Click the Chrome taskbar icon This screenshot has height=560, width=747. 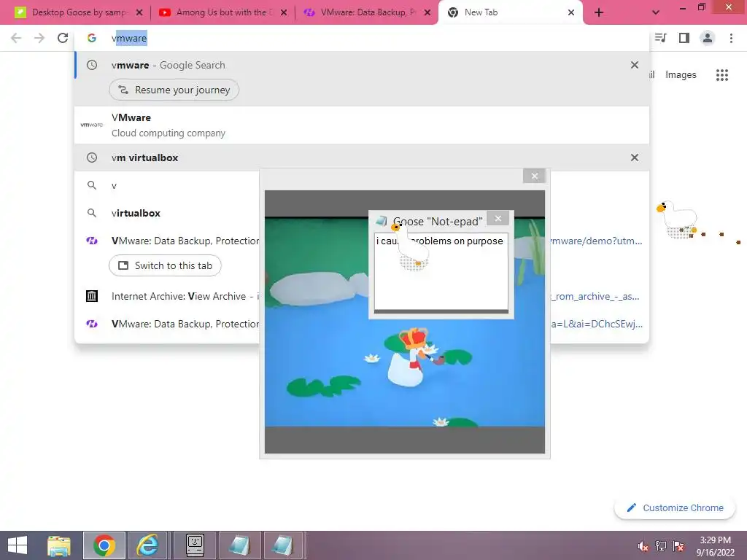pos(104,545)
